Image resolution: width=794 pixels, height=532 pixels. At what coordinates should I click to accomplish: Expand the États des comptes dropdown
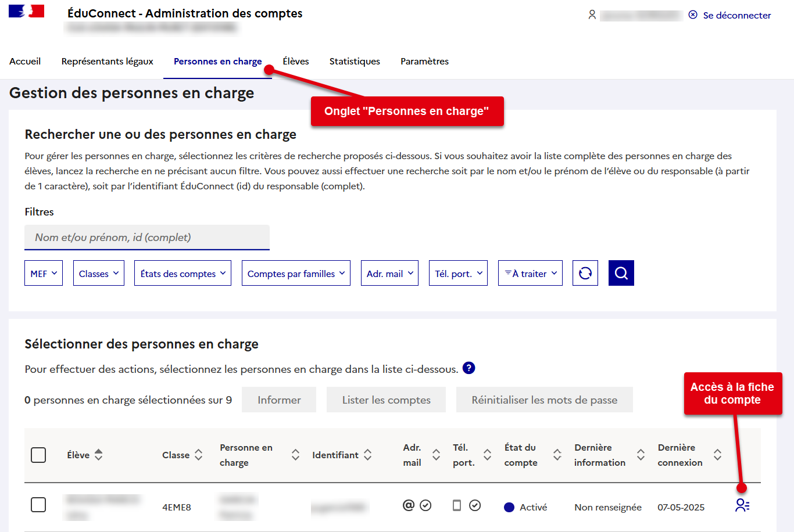[183, 273]
